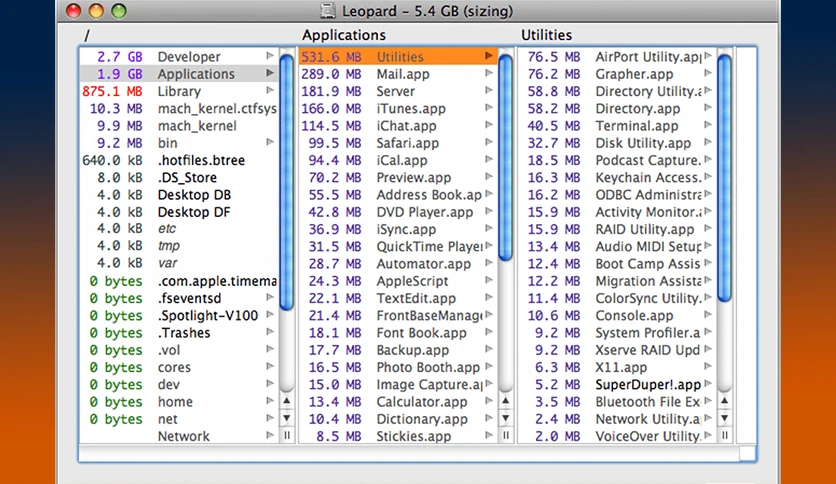Select the highlighted Utilities folder row
The height and width of the screenshot is (484, 836).
point(398,57)
